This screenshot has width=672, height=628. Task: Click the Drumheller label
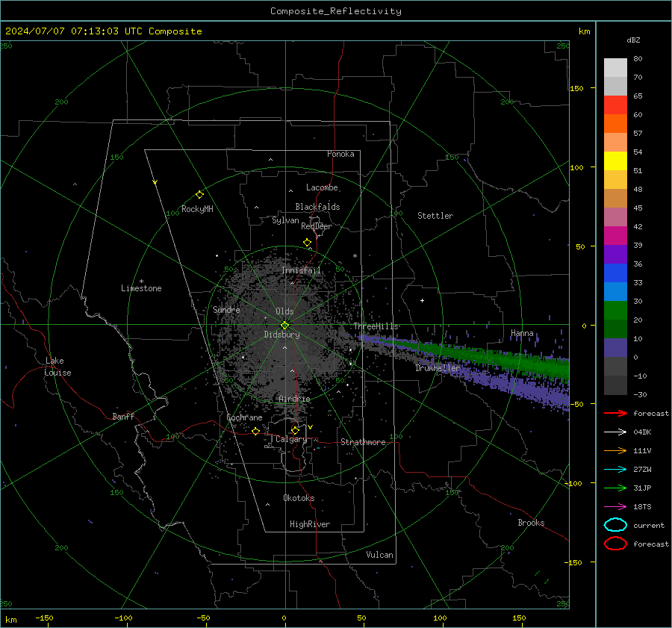(438, 368)
